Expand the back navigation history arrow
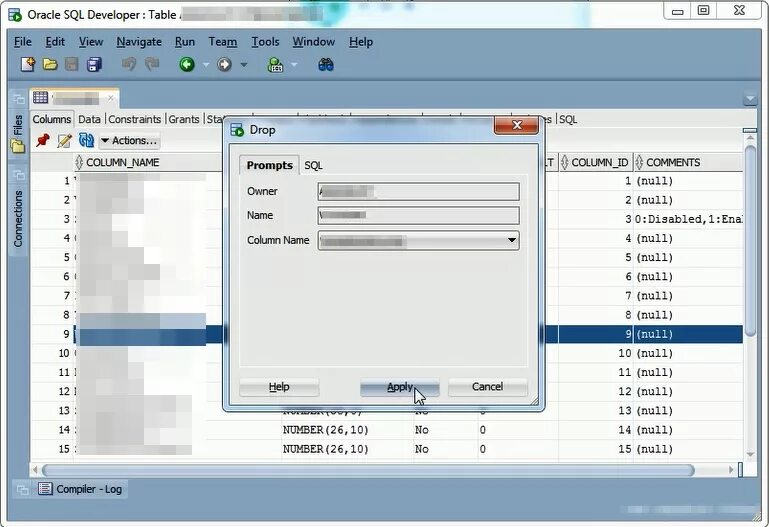This screenshot has width=769, height=527. [x=206, y=65]
